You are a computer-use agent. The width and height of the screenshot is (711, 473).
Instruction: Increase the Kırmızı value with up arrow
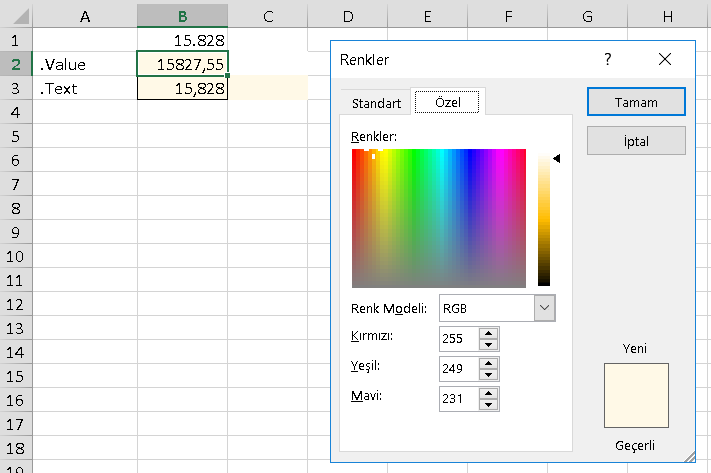[x=488, y=333]
